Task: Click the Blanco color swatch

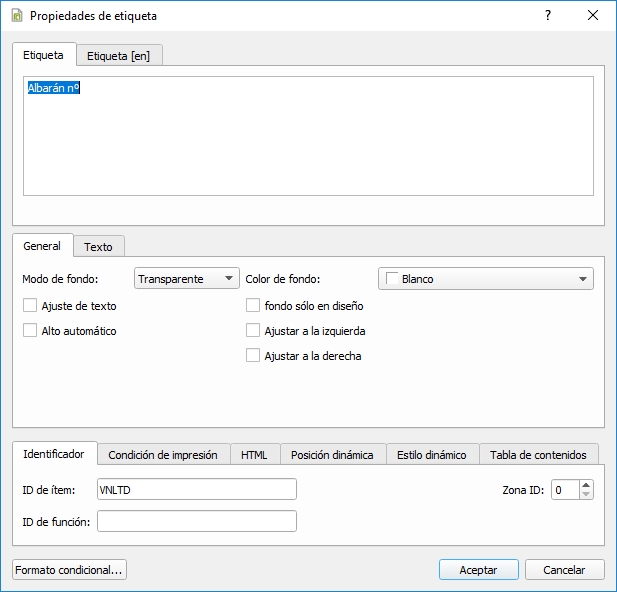Action: coord(392,279)
